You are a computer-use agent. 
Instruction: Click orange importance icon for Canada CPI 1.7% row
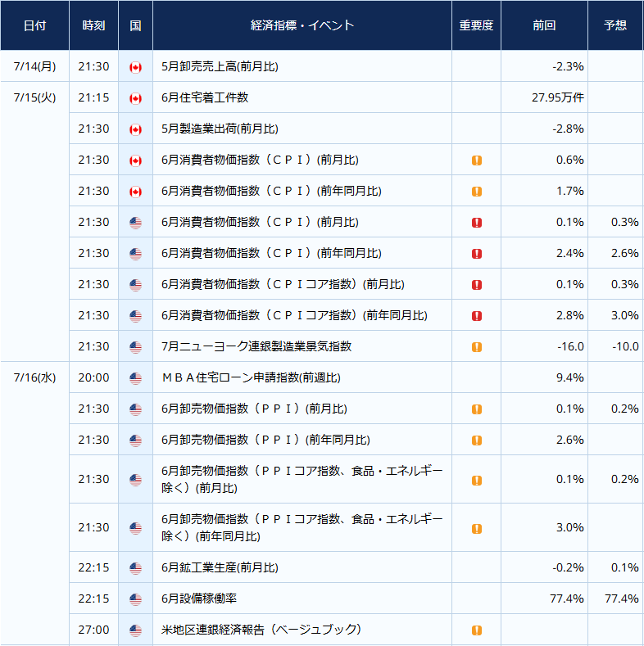point(477,192)
